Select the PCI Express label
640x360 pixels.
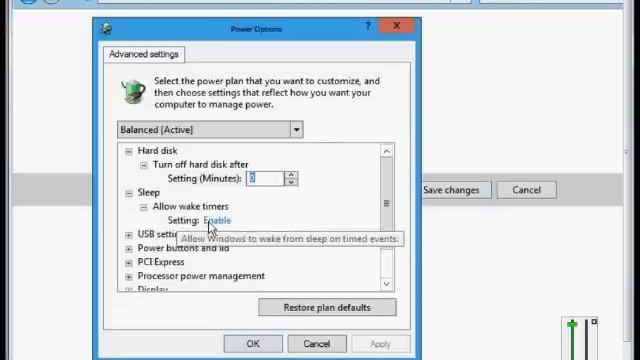point(161,262)
